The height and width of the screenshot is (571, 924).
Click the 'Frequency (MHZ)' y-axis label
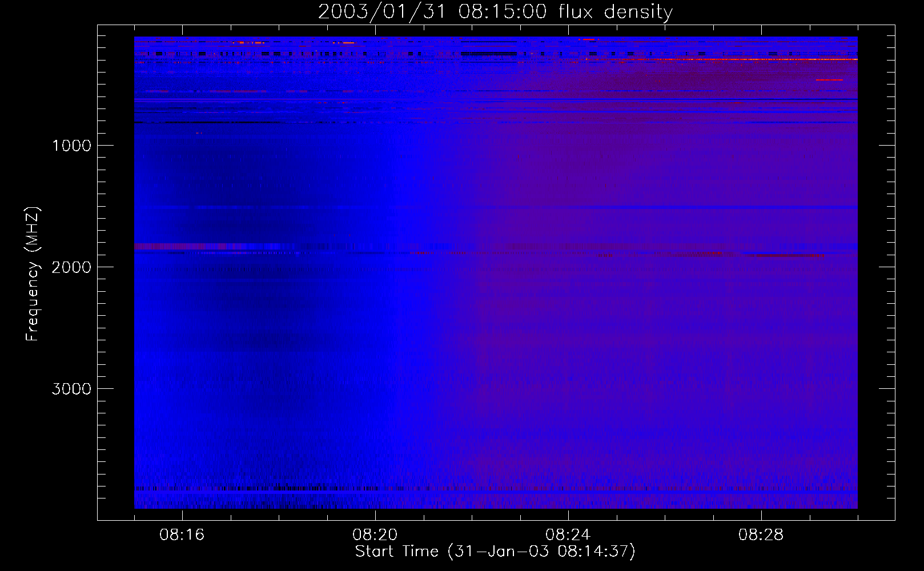coord(33,274)
